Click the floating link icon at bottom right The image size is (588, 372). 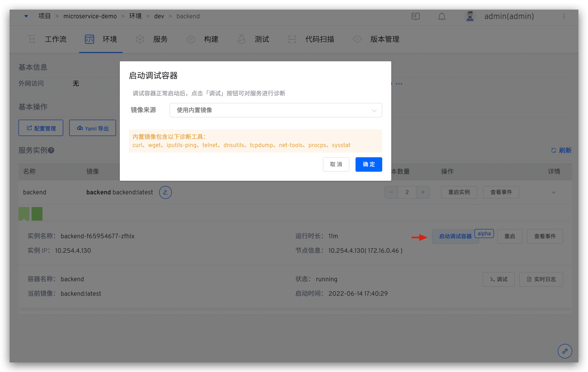tap(565, 351)
